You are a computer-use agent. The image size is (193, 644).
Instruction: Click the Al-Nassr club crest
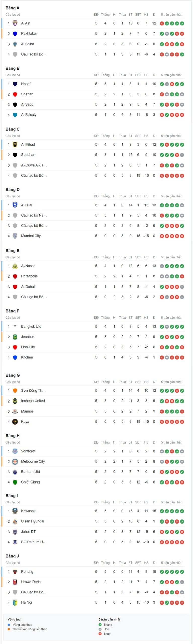click(x=15, y=266)
